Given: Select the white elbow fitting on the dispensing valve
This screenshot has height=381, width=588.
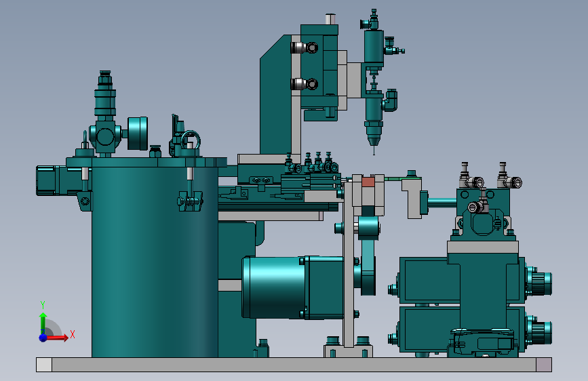Looking at the screenshot, I should coord(391,100).
